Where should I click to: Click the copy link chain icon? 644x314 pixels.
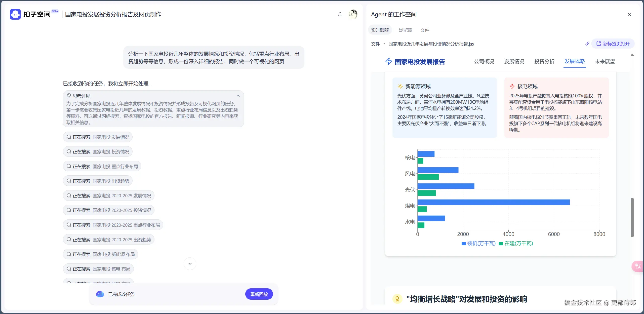pos(587,44)
